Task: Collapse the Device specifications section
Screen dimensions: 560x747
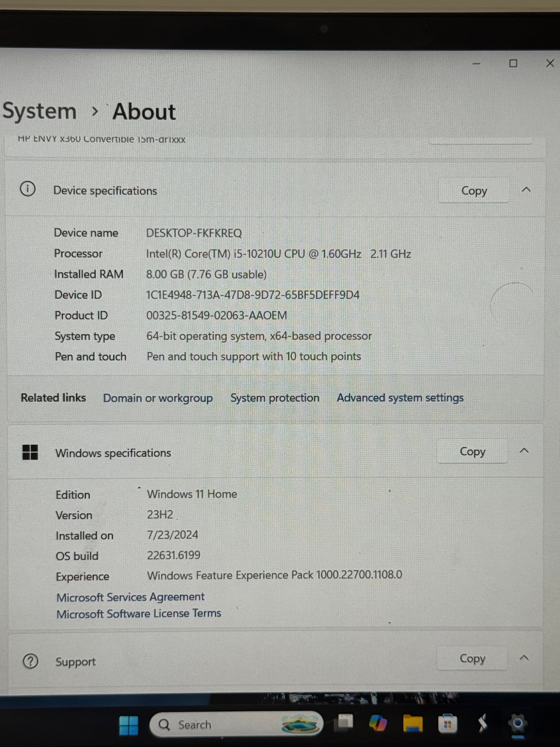Action: pos(526,190)
